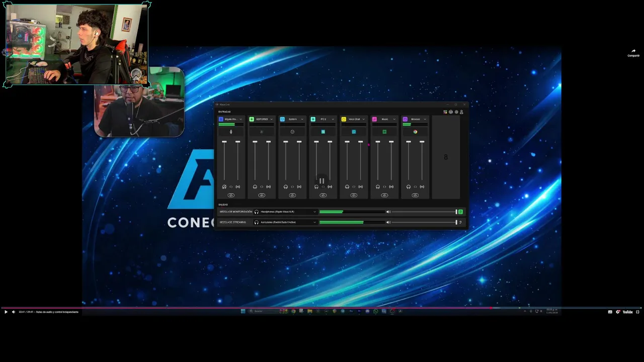The height and width of the screenshot is (362, 644).
Task: Click the YouTube video progress bar
Action: pyautogui.click(x=322, y=307)
